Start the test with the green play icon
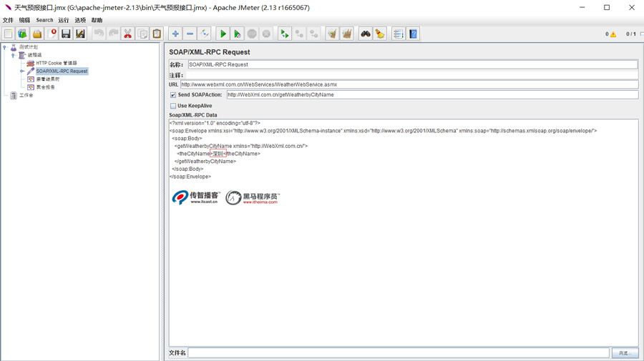The width and height of the screenshot is (644, 361). click(223, 34)
